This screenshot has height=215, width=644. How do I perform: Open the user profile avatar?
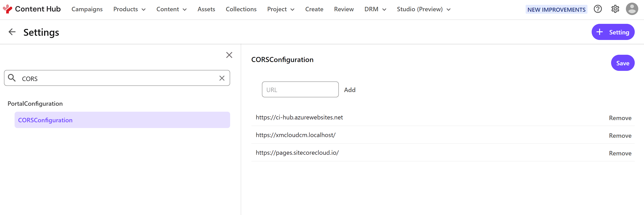click(632, 9)
